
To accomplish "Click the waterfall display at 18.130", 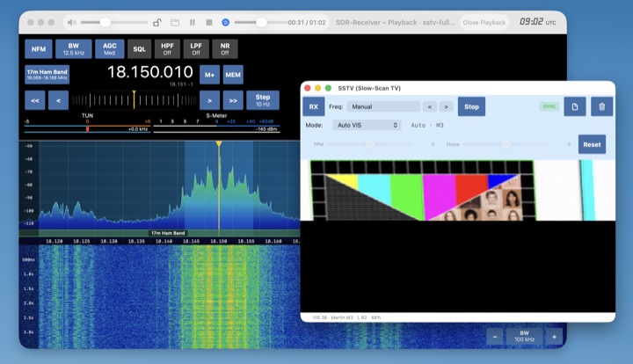I will pos(109,296).
